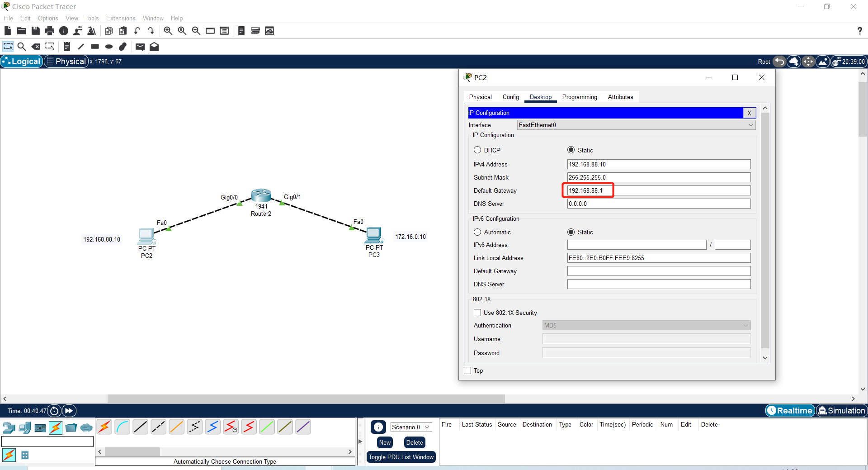This screenshot has width=868, height=470.
Task: Click the IPv4 Address field
Action: coord(659,164)
